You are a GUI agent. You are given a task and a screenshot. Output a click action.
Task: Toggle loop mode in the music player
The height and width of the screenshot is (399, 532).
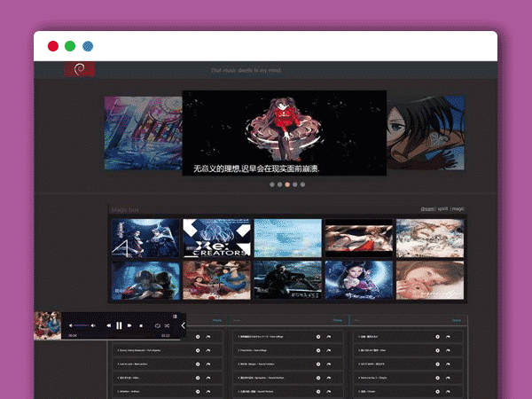(x=157, y=326)
